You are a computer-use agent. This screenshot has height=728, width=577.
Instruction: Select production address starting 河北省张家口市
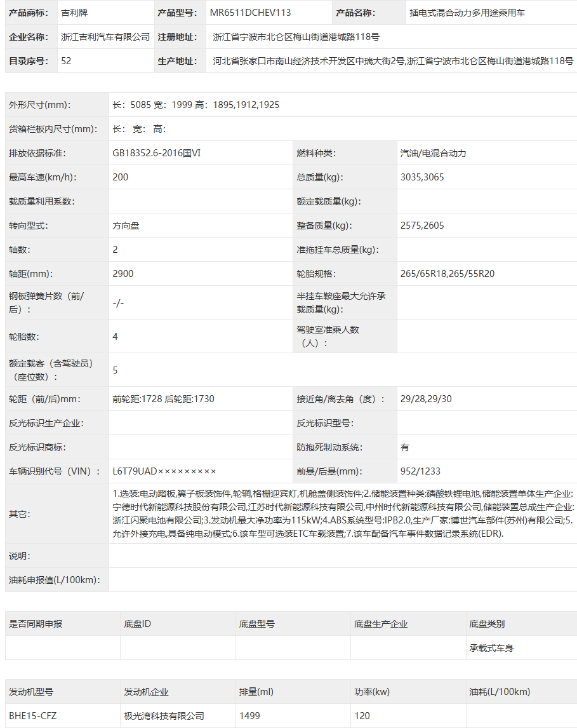(x=393, y=61)
